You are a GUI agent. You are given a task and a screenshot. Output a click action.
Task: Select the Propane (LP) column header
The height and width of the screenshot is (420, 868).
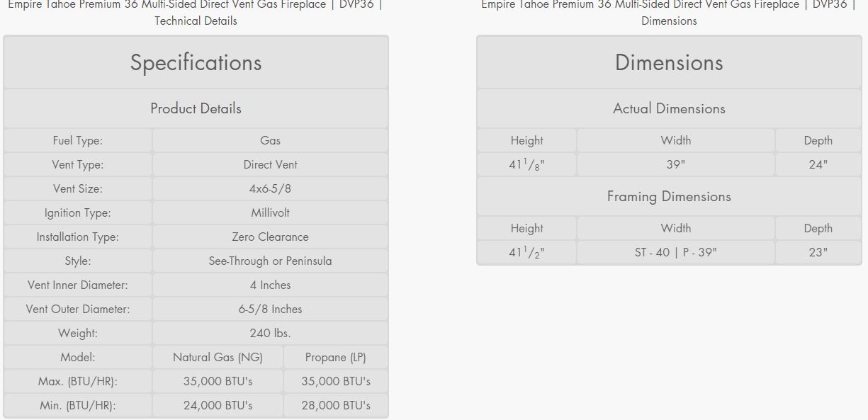(x=336, y=357)
